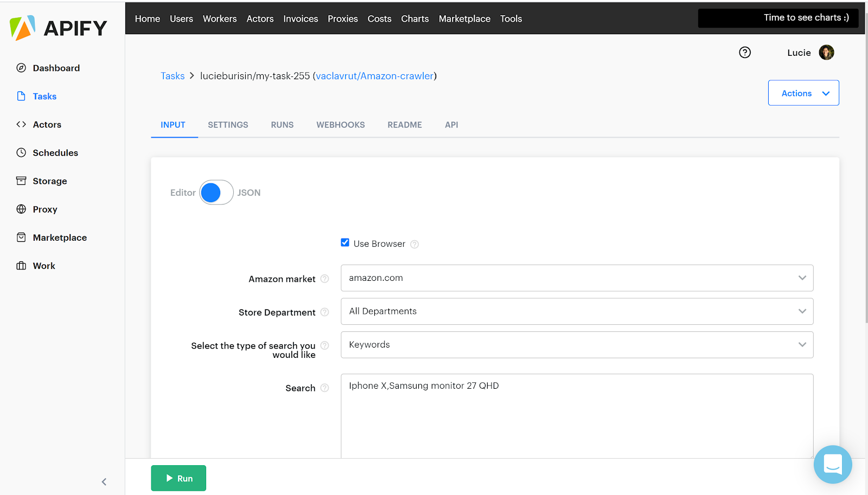
Task: Go to Dashboard in sidebar
Action: (x=56, y=68)
